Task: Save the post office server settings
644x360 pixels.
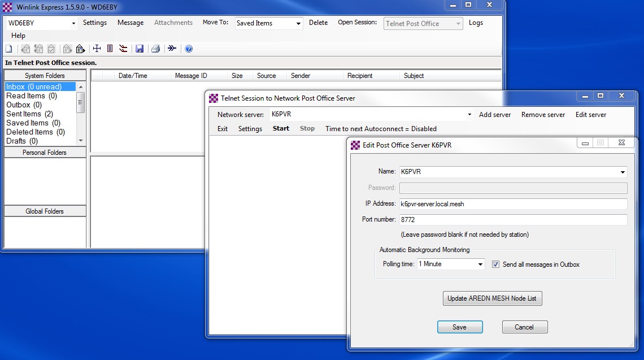Action: click(x=460, y=327)
